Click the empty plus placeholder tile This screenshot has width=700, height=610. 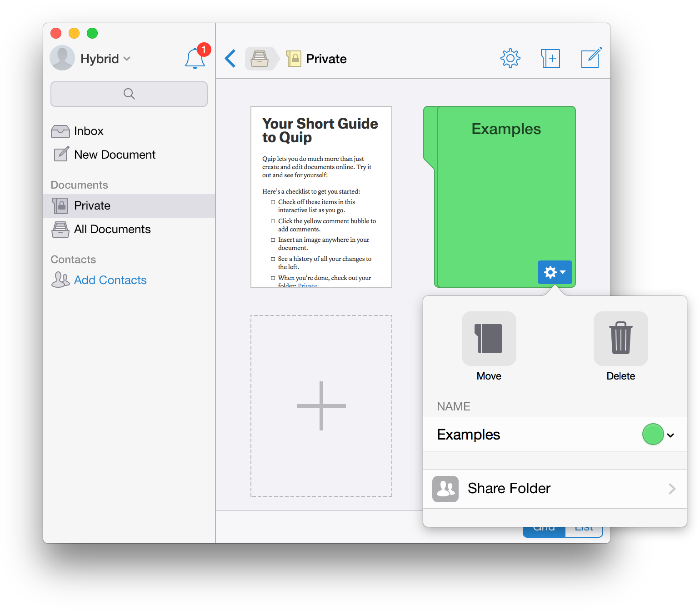pyautogui.click(x=321, y=406)
